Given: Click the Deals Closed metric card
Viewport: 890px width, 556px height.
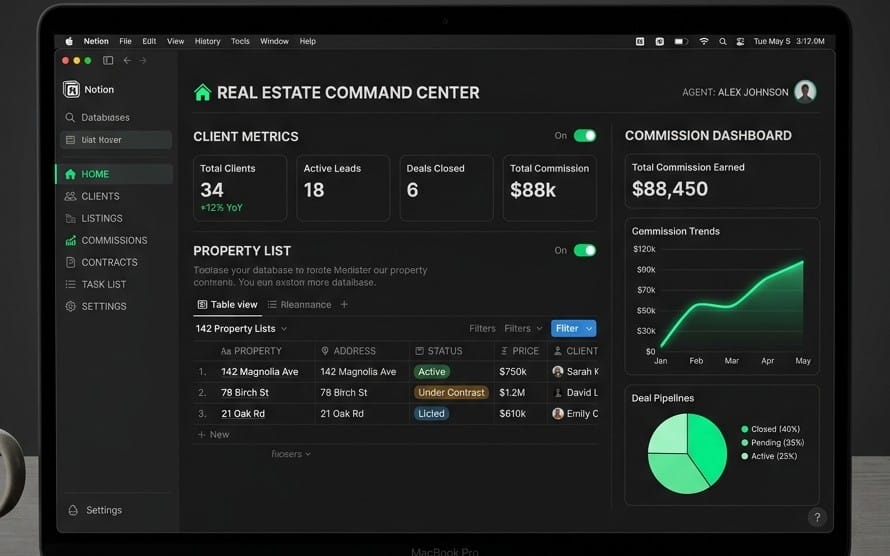Looking at the screenshot, I should click(447, 188).
